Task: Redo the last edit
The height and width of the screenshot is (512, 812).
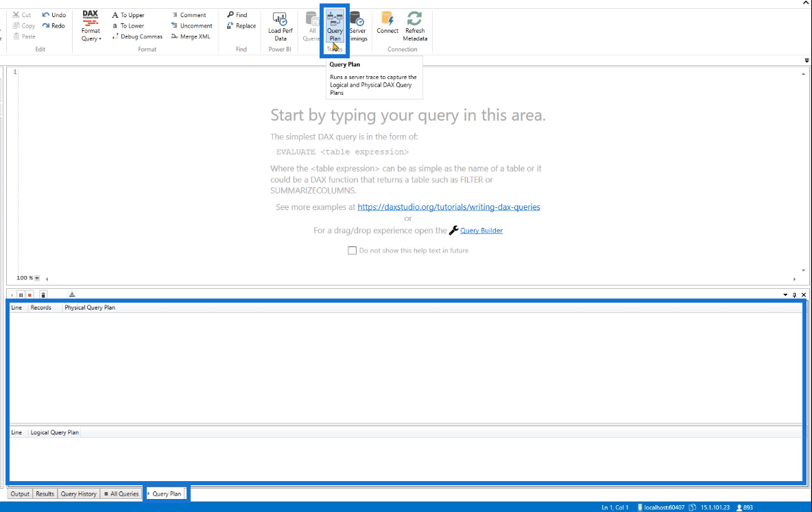Action: click(54, 25)
